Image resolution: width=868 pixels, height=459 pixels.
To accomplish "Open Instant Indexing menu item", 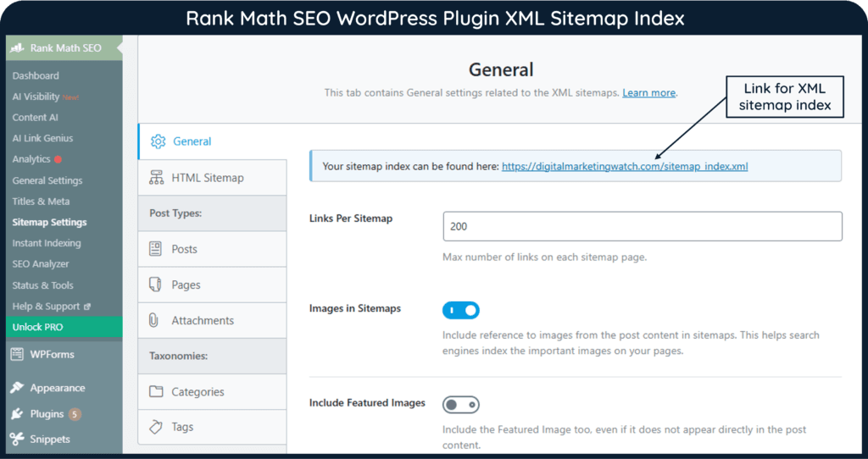I will (47, 243).
